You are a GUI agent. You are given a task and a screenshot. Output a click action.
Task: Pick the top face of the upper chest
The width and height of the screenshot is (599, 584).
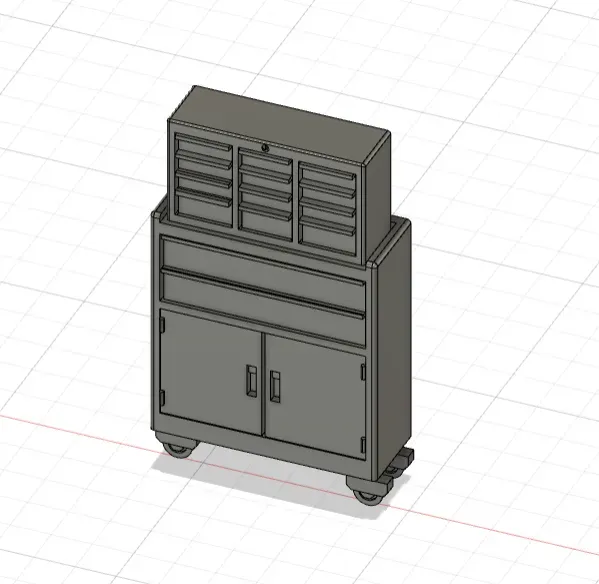point(279,125)
